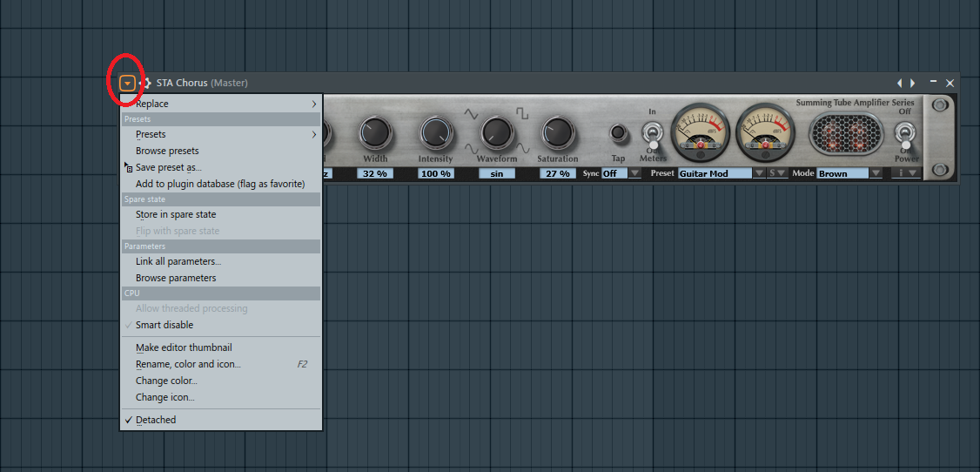The image size is (980, 472).
Task: Click Add to plugin database entry
Action: click(221, 184)
